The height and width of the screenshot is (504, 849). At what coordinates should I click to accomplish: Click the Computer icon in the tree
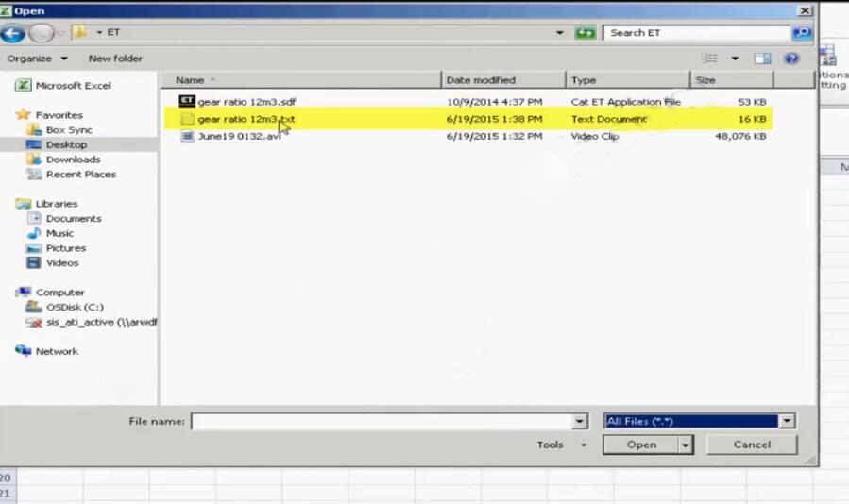coord(24,292)
